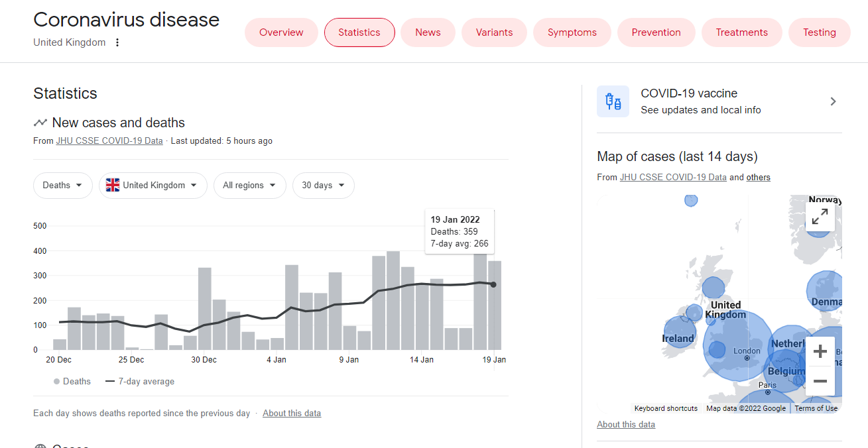Click the UK flag icon in country filter

click(x=113, y=186)
